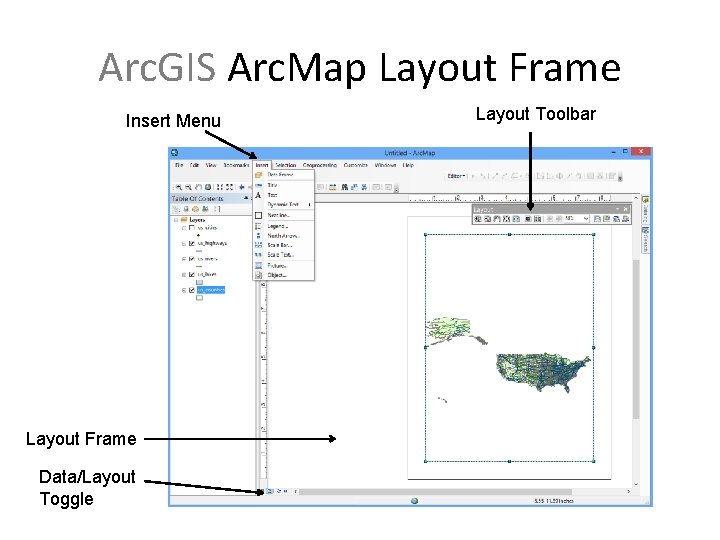Open Table Of Contents Options icon
The width and height of the screenshot is (720, 540).
tap(217, 209)
